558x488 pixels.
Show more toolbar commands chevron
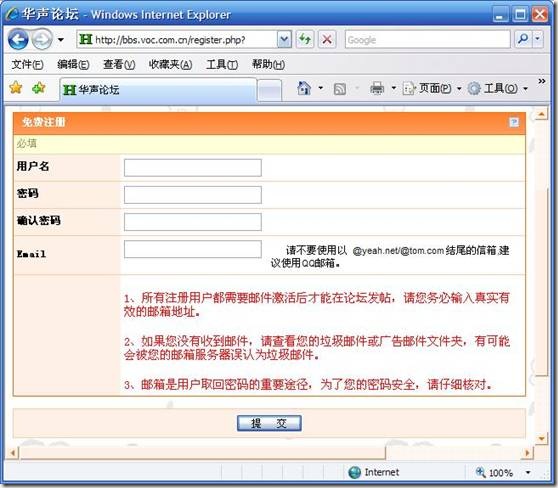[542, 81]
